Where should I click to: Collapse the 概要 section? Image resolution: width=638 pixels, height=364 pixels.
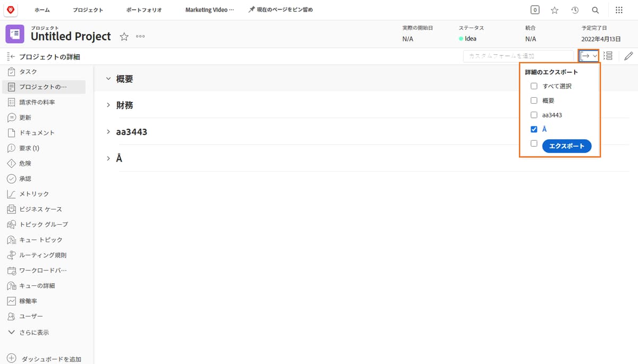(x=108, y=78)
